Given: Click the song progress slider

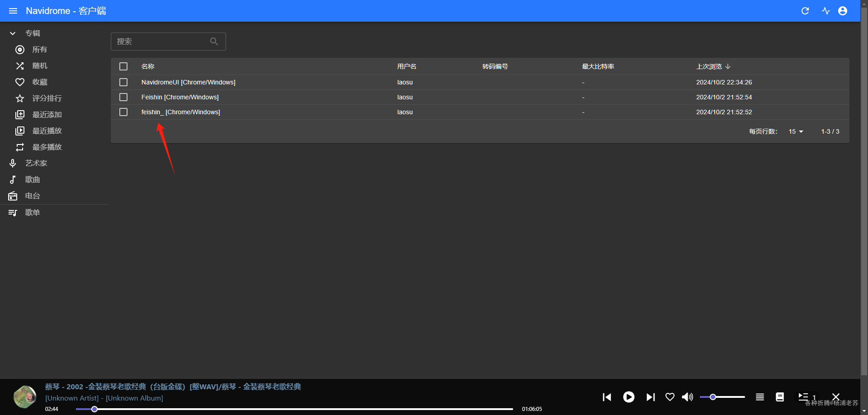Looking at the screenshot, I should [294, 409].
